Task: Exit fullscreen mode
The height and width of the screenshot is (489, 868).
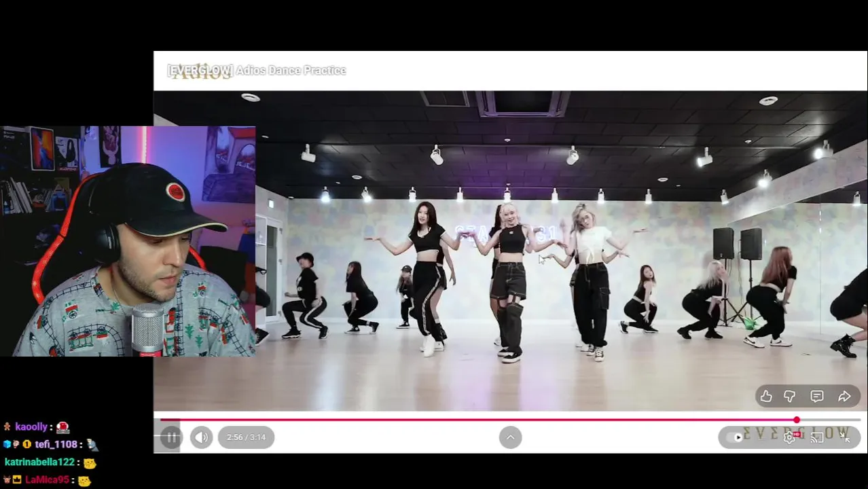Action: tap(845, 437)
